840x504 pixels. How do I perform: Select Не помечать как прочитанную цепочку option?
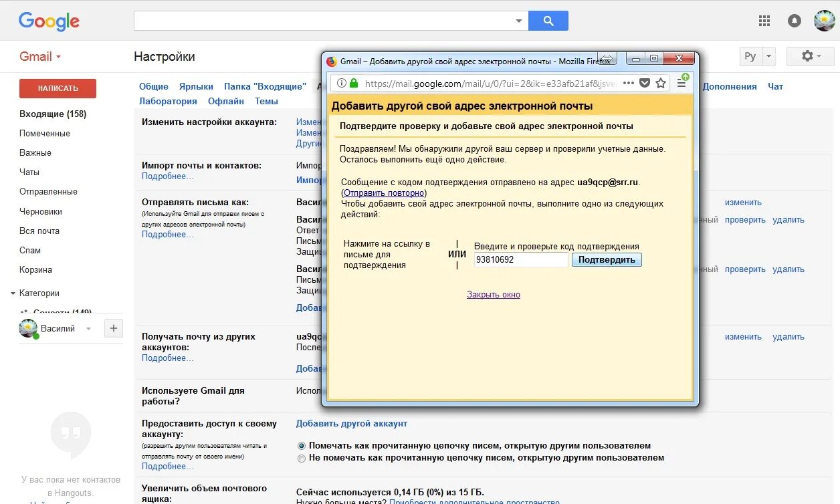tap(302, 458)
